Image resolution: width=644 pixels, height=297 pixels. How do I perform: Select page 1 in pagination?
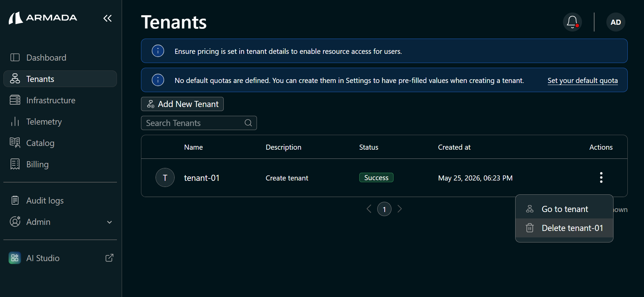[384, 209]
